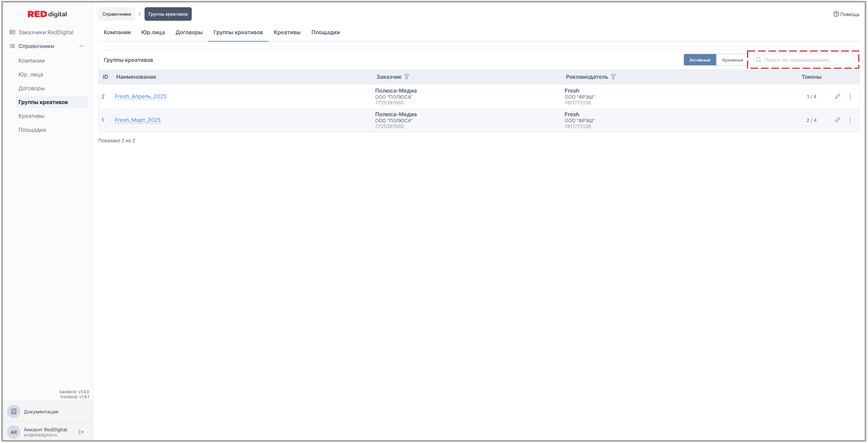Screen dimensions: 868x443
Task: Select Юр. лица in the sidebar
Action: (x=31, y=74)
